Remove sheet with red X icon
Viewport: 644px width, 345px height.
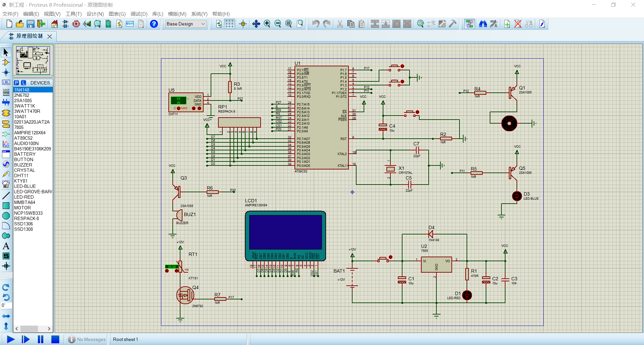[x=518, y=24]
